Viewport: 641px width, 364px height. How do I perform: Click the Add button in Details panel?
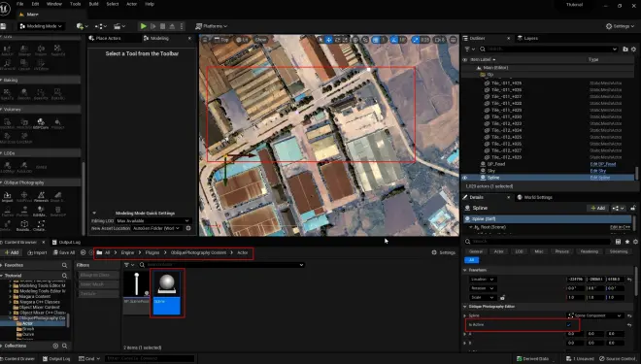pyautogui.click(x=597, y=208)
